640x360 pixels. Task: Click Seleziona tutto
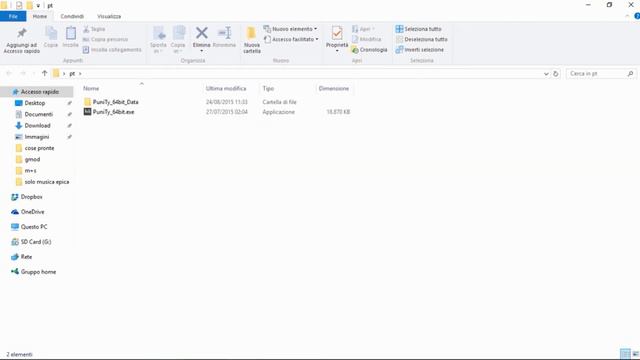(418, 29)
